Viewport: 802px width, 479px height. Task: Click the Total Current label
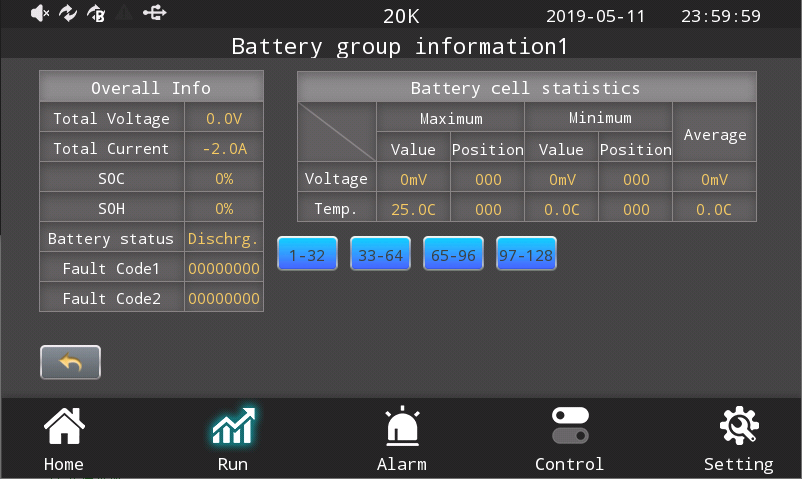click(x=112, y=149)
